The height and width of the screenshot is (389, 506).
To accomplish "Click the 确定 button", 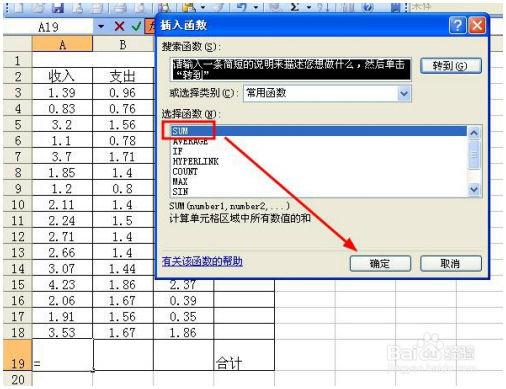I will click(x=380, y=264).
